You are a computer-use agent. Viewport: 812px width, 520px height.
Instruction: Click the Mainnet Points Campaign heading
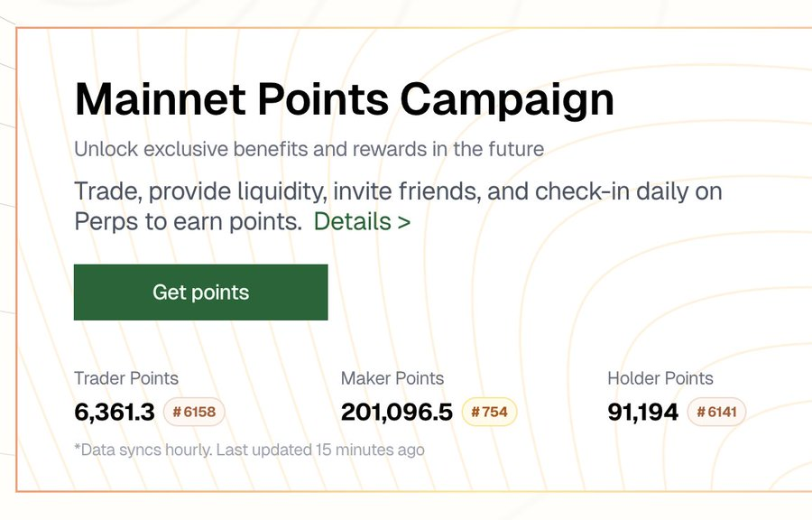click(x=344, y=99)
